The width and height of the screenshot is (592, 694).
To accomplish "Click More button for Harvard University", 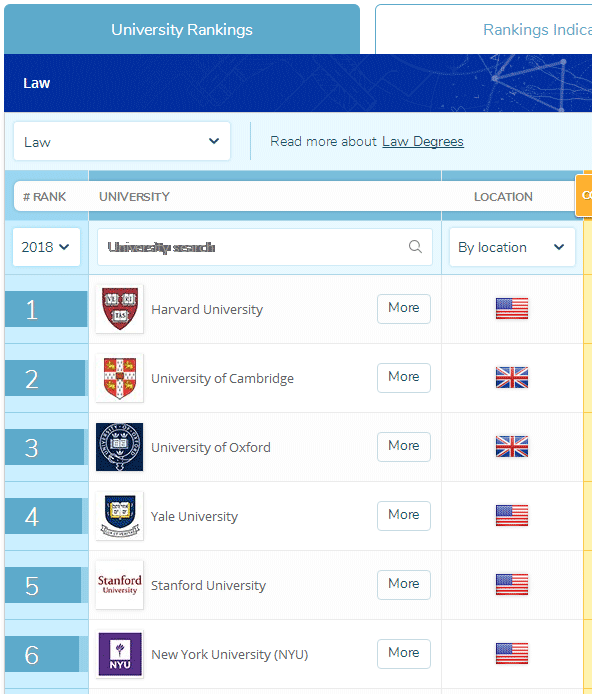I will coord(404,308).
